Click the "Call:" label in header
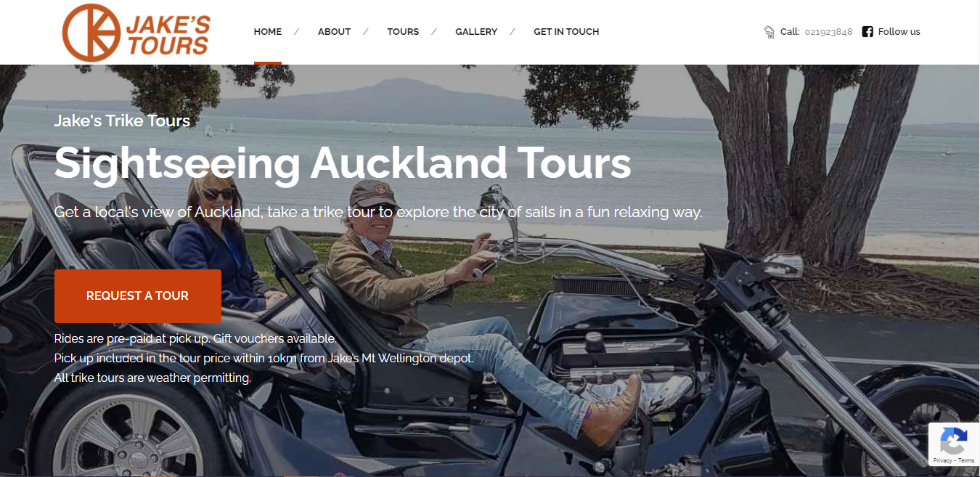 pyautogui.click(x=790, y=32)
